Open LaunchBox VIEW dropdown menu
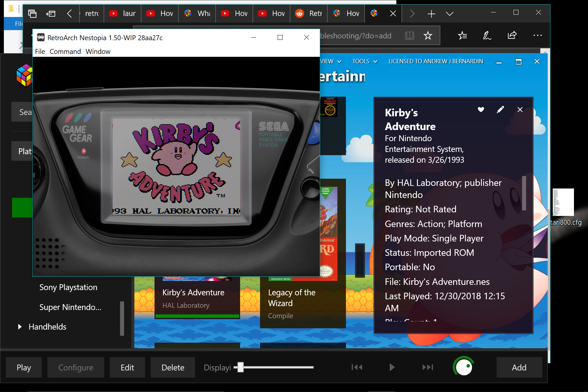The width and height of the screenshot is (588, 392). click(x=331, y=61)
